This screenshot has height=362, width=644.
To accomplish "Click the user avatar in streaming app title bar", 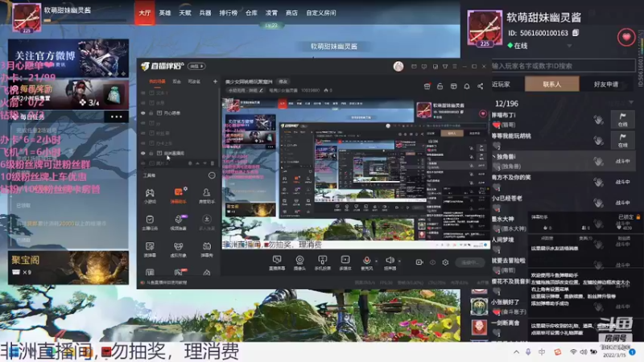I will point(398,67).
